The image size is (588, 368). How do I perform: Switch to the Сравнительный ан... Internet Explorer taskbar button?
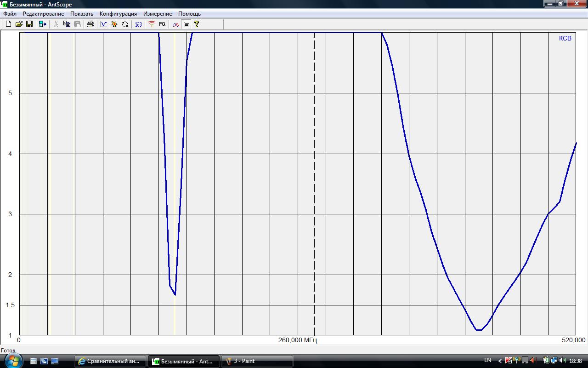click(110, 361)
